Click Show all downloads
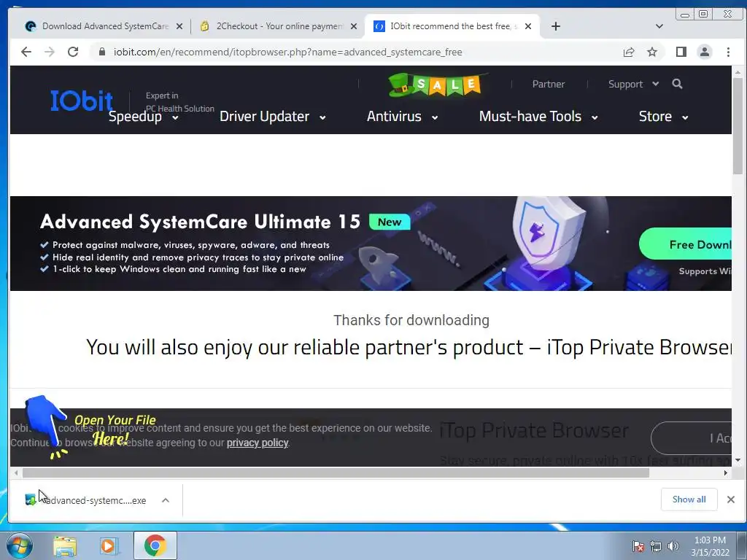Screen dimensions: 747x560 pyautogui.click(x=689, y=499)
